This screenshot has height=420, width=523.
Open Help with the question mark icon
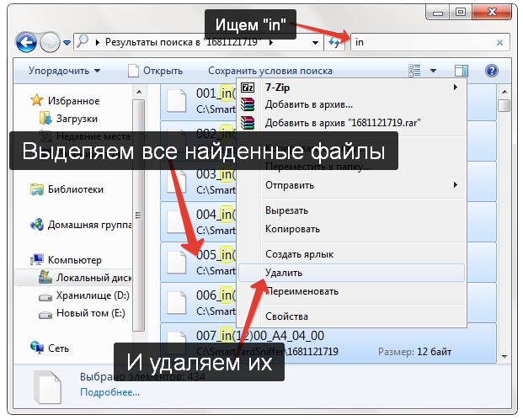pyautogui.click(x=492, y=71)
